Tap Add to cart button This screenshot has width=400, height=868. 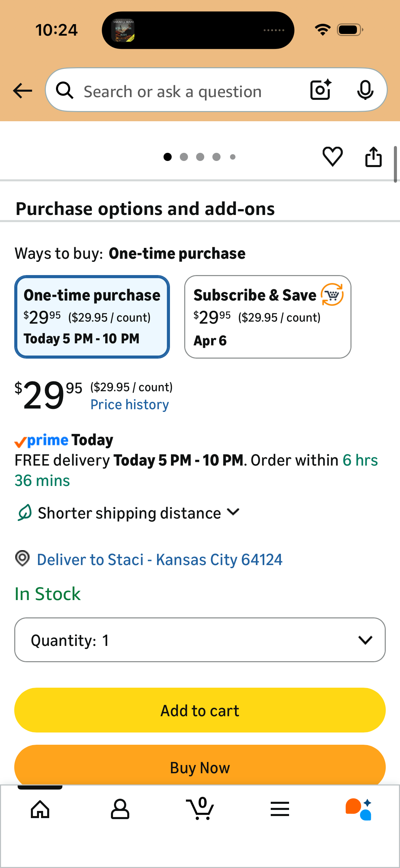(x=200, y=710)
